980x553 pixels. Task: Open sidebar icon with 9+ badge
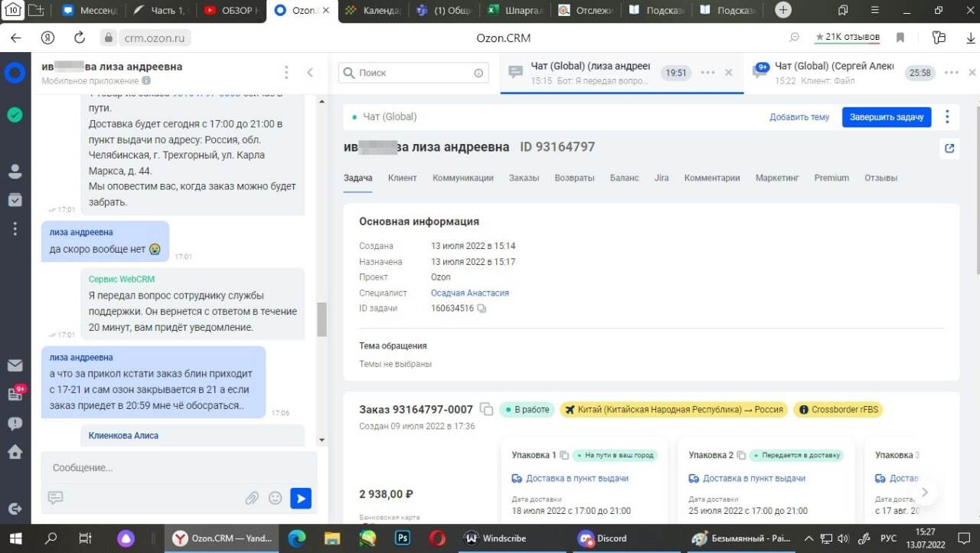[x=15, y=394]
